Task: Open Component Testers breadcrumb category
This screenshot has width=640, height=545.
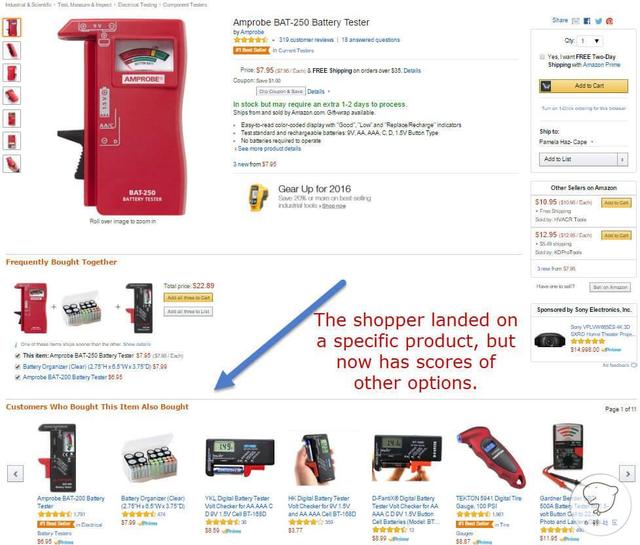Action: click(x=185, y=5)
